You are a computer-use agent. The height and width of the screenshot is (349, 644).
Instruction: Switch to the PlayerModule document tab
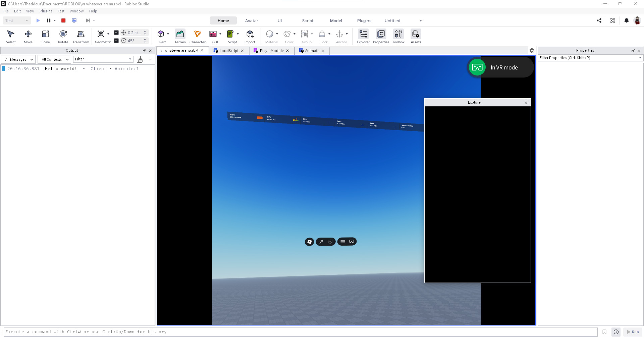point(272,51)
